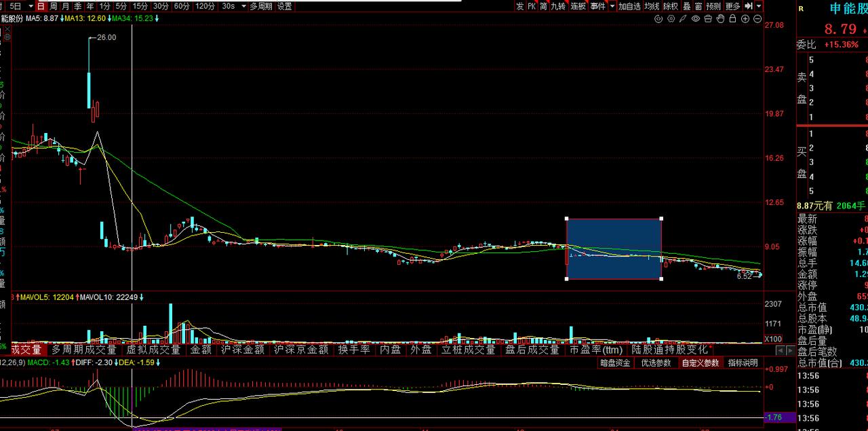Open the dropdown arrow at toolbar's far right
This screenshot has width=868, height=431.
[x=760, y=6]
